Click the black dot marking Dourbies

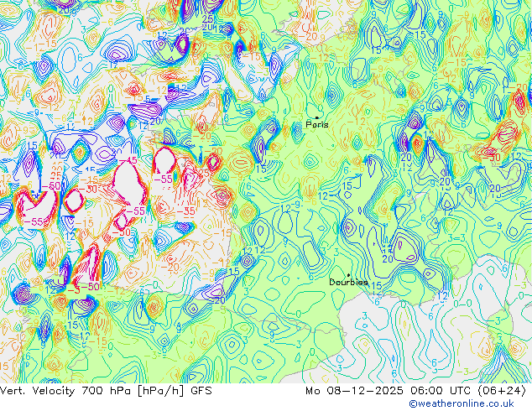tap(348, 275)
